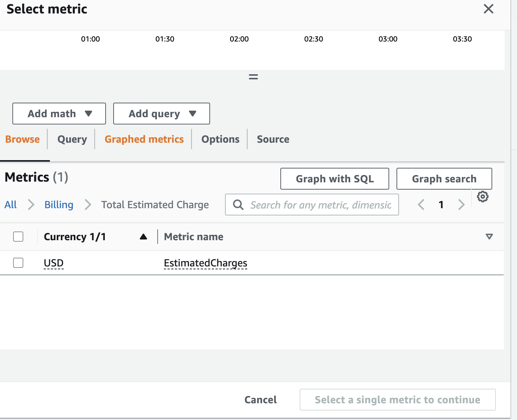Check the select-all metrics checkbox
The height and width of the screenshot is (420, 517).
point(18,237)
